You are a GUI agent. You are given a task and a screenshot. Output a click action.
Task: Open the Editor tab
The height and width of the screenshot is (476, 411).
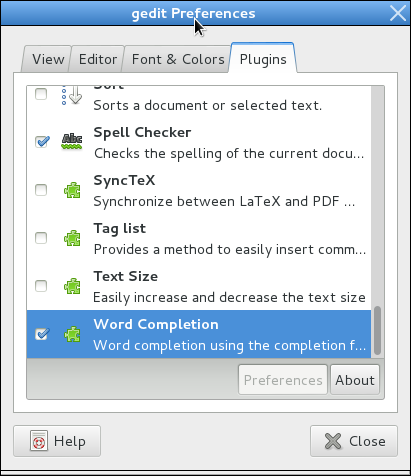(97, 59)
